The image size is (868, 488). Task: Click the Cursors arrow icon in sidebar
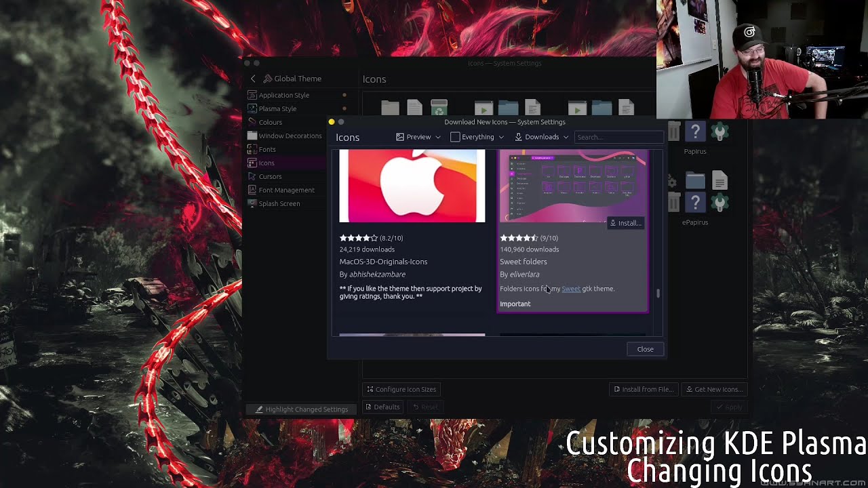tap(252, 176)
